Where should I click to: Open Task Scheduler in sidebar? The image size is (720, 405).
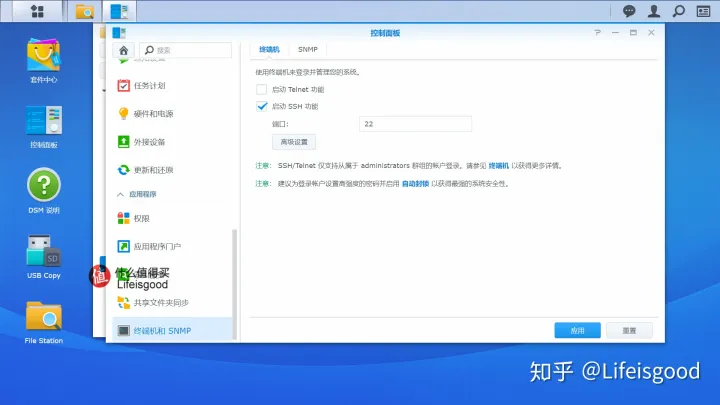[x=172, y=85]
